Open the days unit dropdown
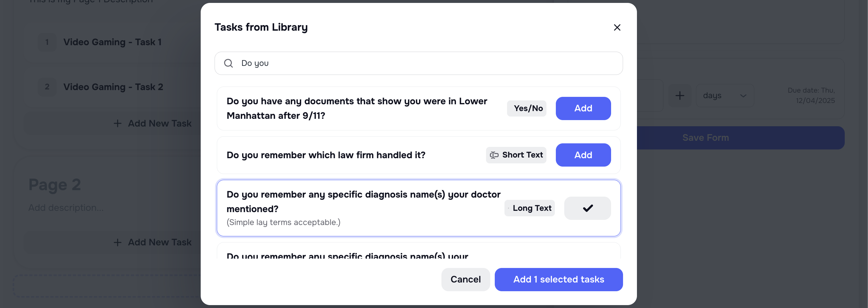The image size is (868, 308). [725, 96]
